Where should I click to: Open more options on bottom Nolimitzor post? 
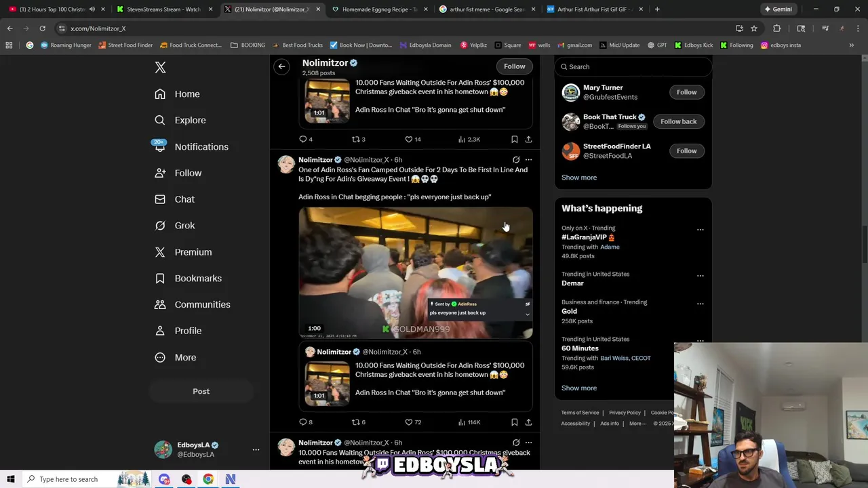[x=528, y=443]
